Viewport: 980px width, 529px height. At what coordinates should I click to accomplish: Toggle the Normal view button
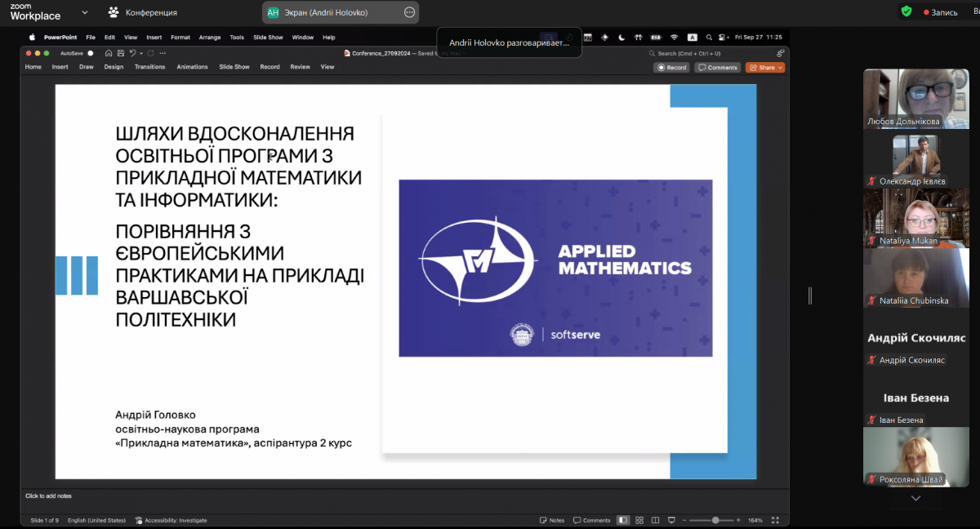click(x=622, y=519)
